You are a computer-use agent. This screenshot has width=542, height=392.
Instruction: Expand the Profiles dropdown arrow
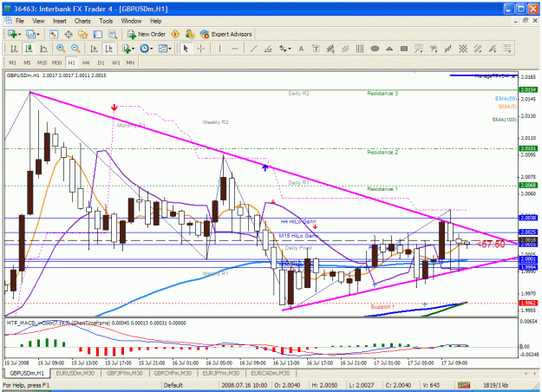37,34
